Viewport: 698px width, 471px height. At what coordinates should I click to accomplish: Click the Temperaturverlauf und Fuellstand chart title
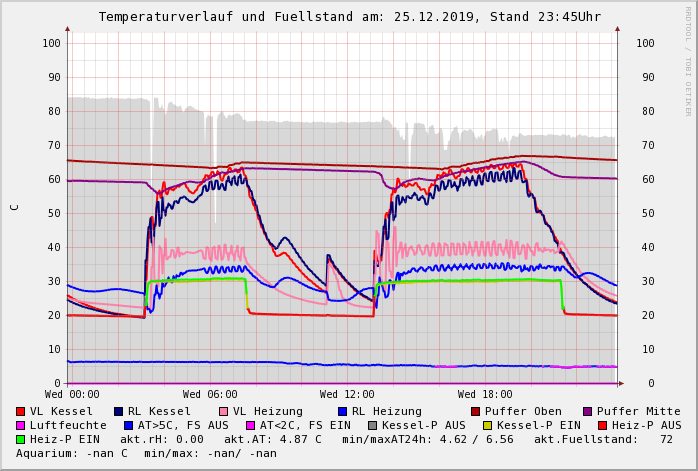pos(349,17)
